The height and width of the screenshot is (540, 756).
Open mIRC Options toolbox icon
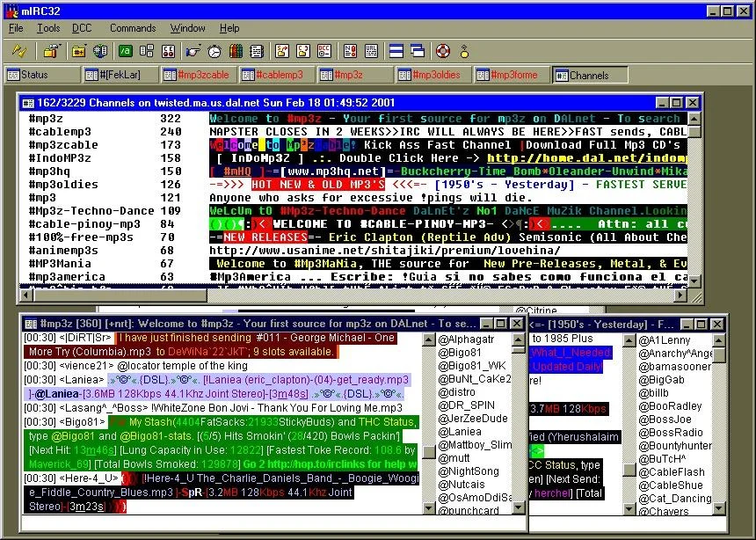49,50
